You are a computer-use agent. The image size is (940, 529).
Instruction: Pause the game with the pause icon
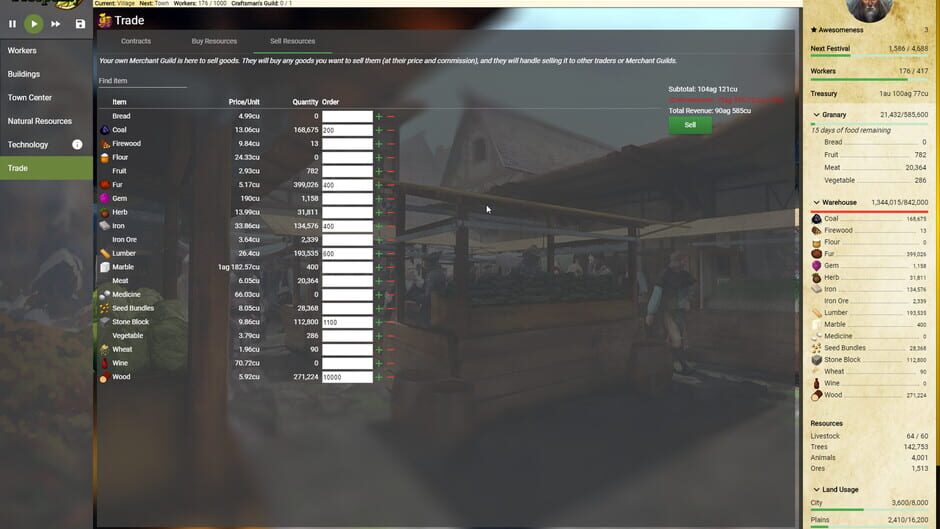coord(12,24)
